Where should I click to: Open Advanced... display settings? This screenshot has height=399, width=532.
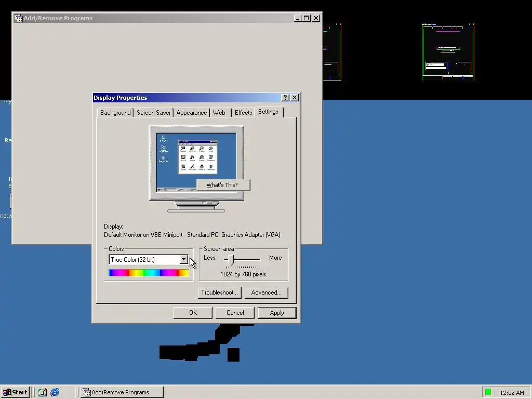coord(267,292)
